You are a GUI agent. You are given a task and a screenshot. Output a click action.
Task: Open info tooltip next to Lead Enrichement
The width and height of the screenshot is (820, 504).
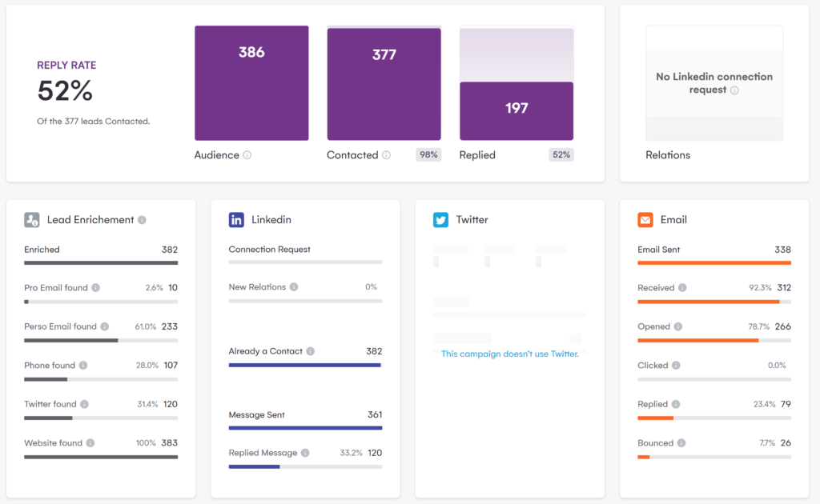[142, 220]
